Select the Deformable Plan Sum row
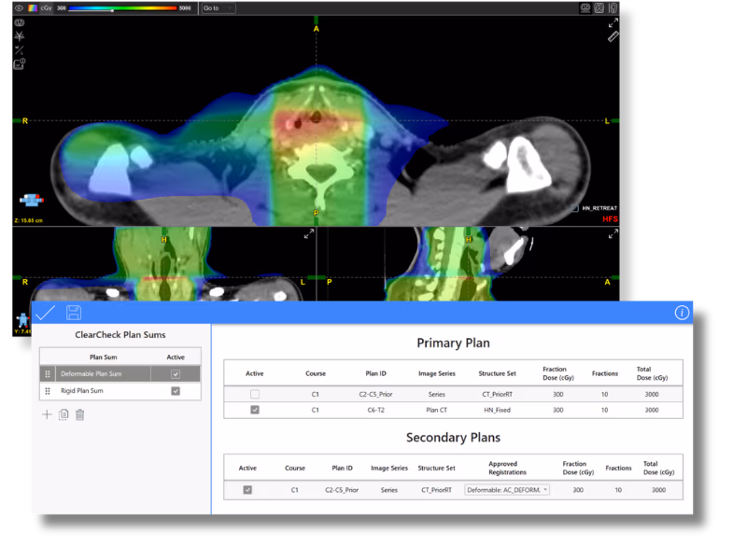 [x=120, y=374]
